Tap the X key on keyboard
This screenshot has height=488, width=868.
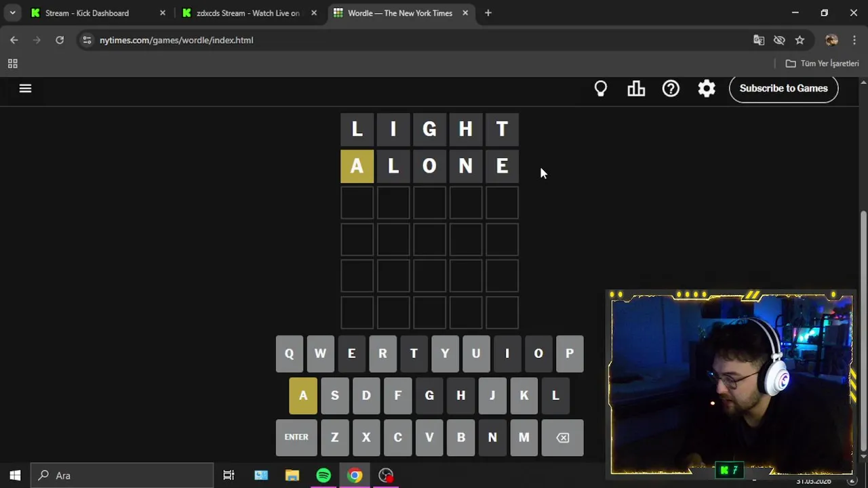point(366,437)
